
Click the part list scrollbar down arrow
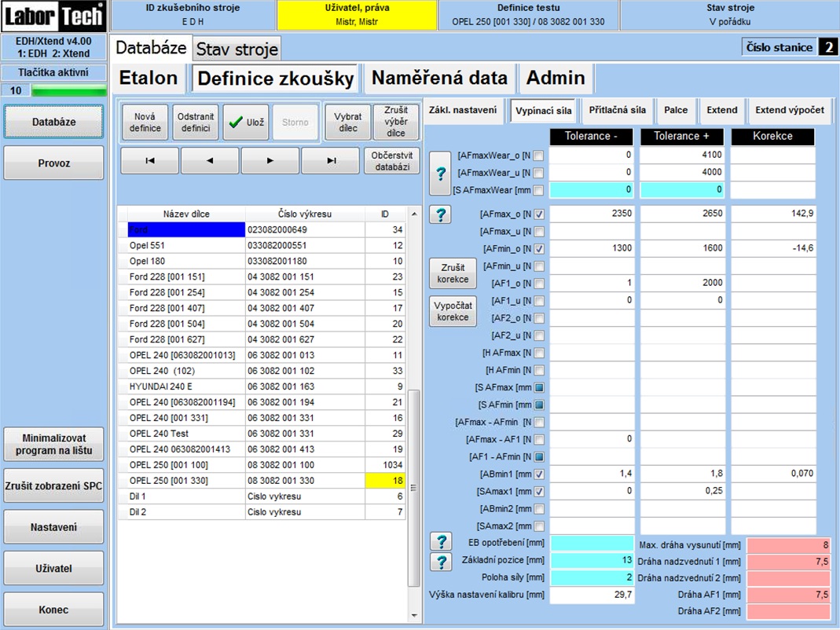[413, 616]
